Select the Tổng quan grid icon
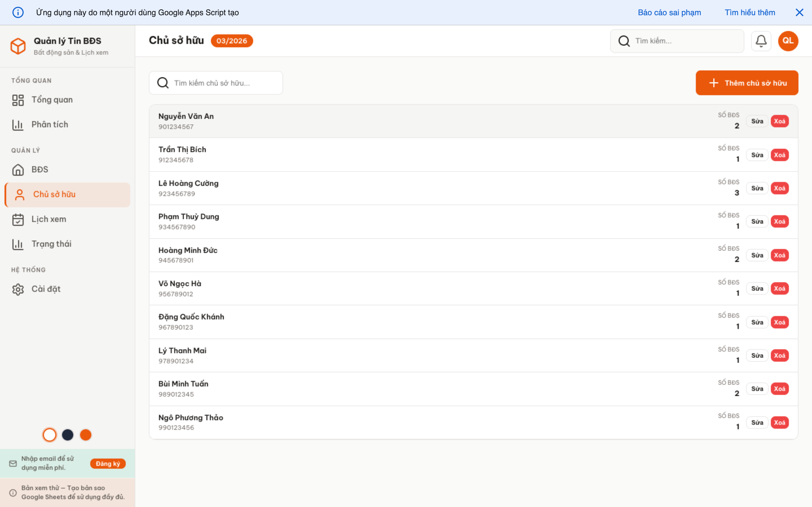The height and width of the screenshot is (507, 812). click(x=18, y=100)
